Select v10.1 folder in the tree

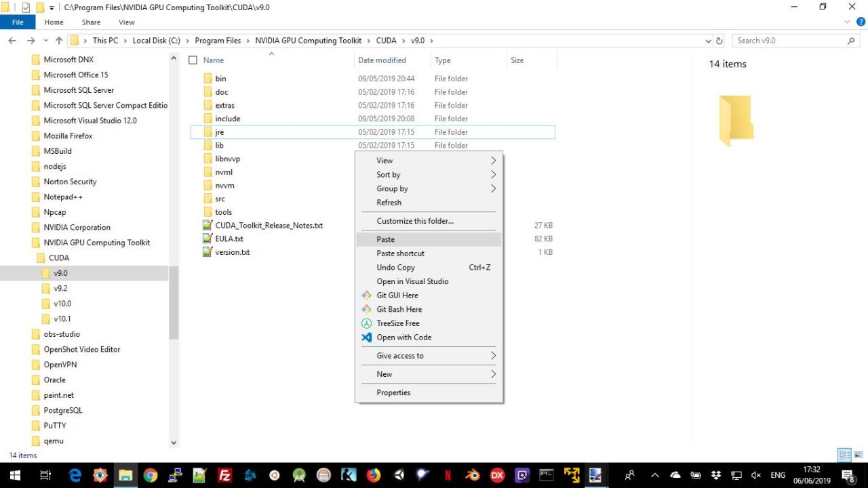click(62, 319)
